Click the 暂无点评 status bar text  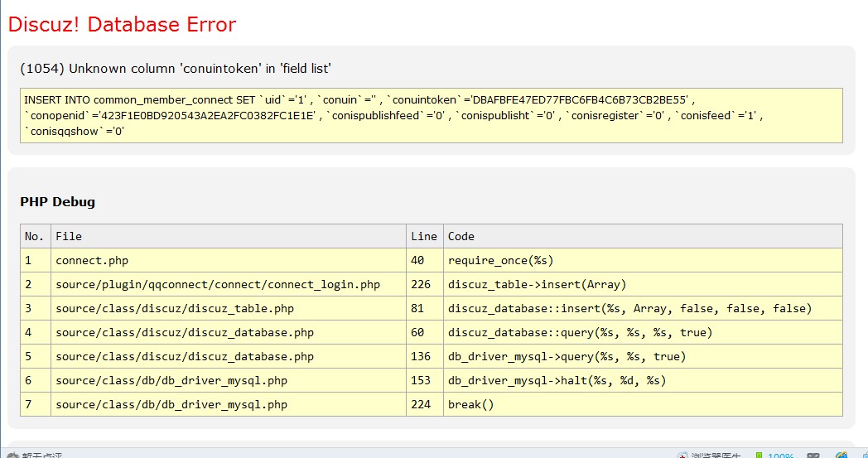click(37, 455)
